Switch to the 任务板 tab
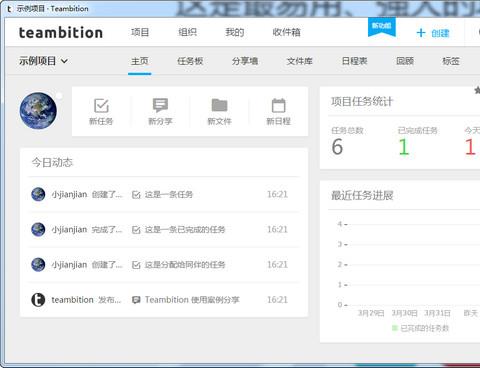Screen dimensions: 480x368 (190, 61)
